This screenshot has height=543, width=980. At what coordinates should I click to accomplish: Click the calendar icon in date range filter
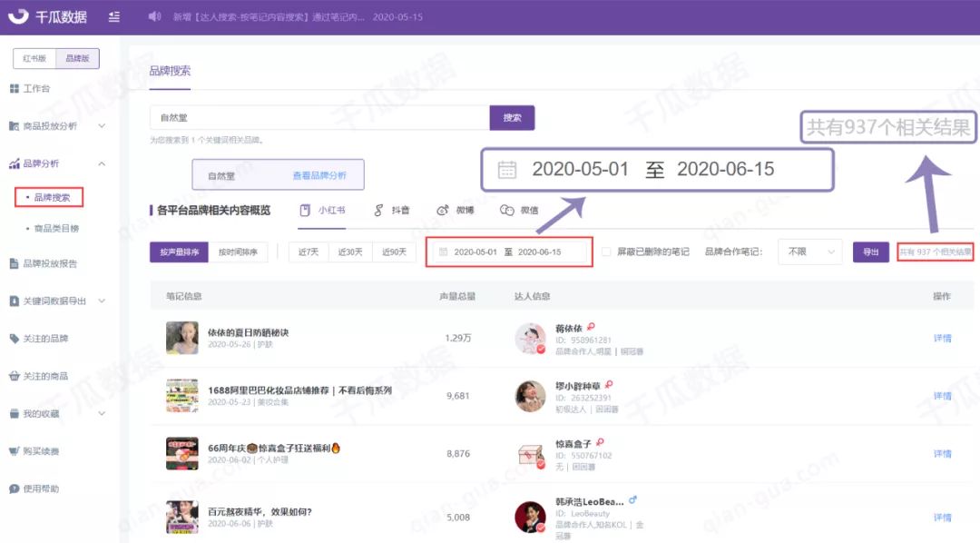point(442,252)
